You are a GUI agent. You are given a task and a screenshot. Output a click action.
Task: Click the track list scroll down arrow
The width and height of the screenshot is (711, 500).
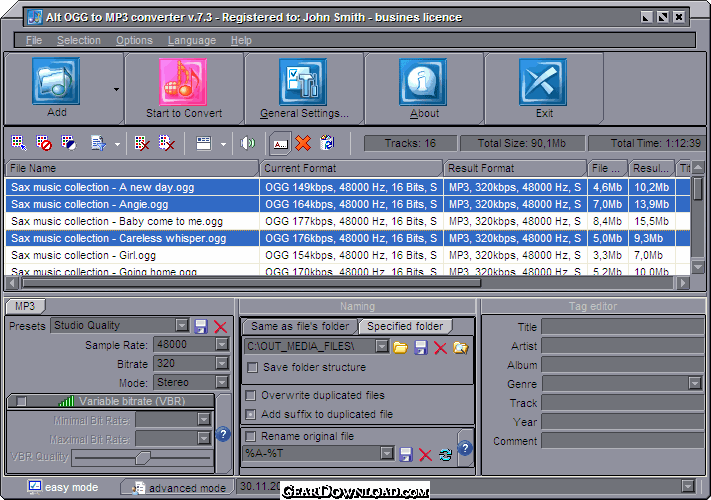tap(697, 267)
